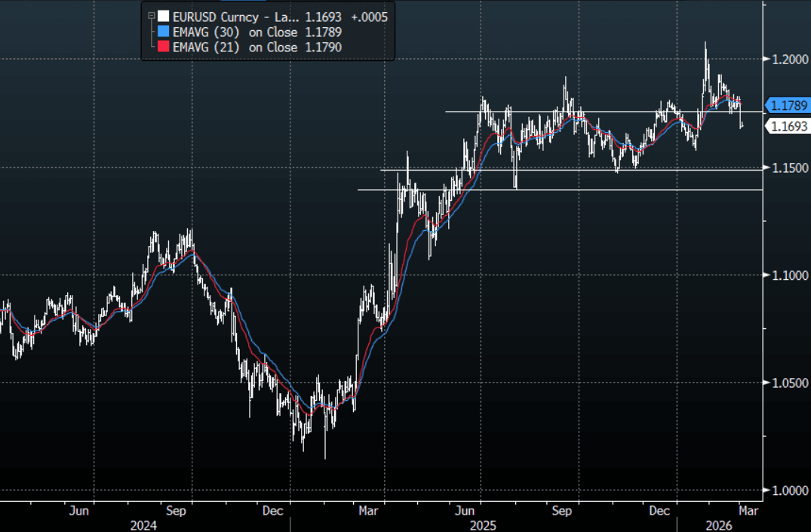Viewport: 811px width, 532px height.
Task: Select the EMAVG (30) on Close legend entry
Action: pos(235,32)
